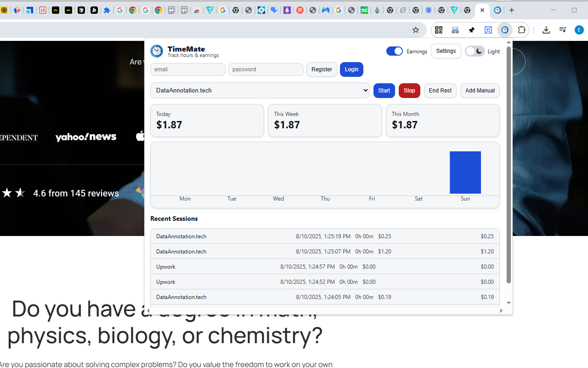Toggle the Light/dark theme switch
This screenshot has height=368, width=588.
(x=475, y=51)
